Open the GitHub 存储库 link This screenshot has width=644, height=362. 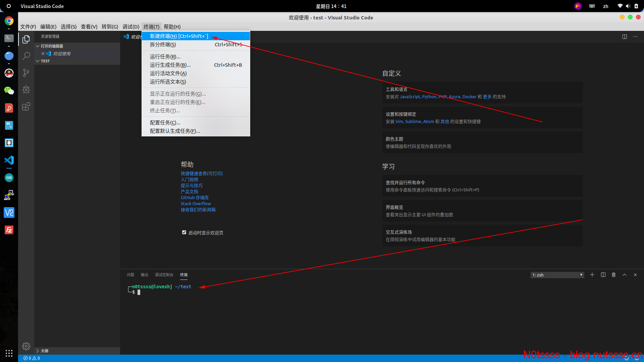[x=195, y=198]
